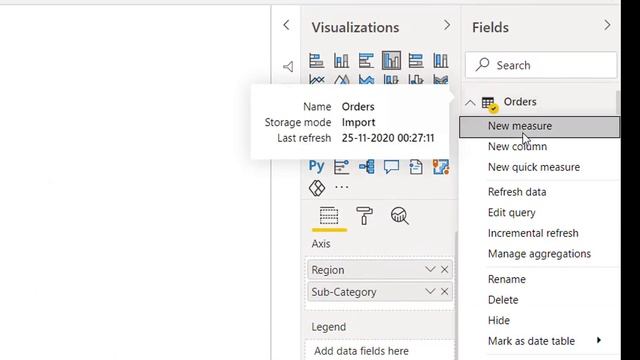This screenshot has width=640, height=360.
Task: Insert the document-style narrative visual
Action: click(416, 167)
